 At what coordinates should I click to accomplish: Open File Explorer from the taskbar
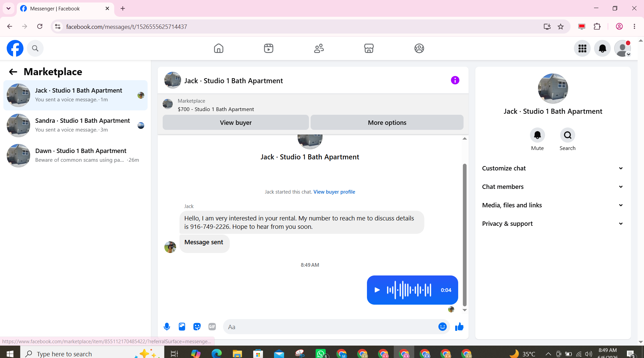pos(237,354)
